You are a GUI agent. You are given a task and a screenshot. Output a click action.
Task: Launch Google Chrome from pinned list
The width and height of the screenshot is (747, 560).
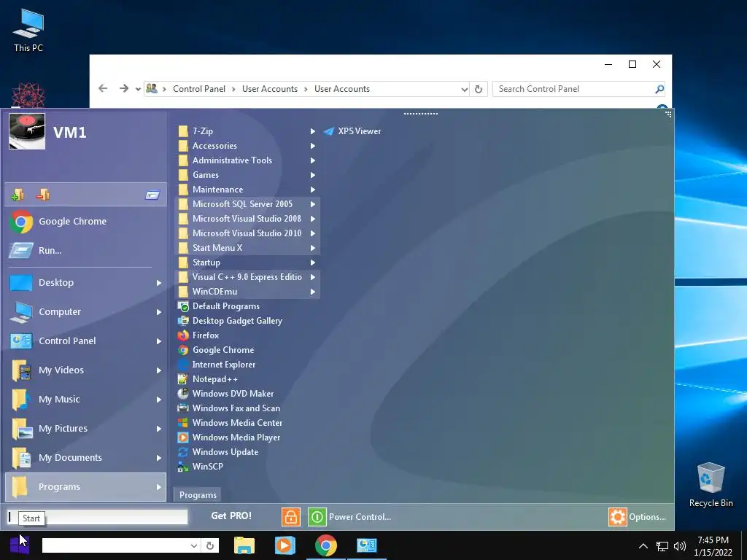pyautogui.click(x=86, y=222)
